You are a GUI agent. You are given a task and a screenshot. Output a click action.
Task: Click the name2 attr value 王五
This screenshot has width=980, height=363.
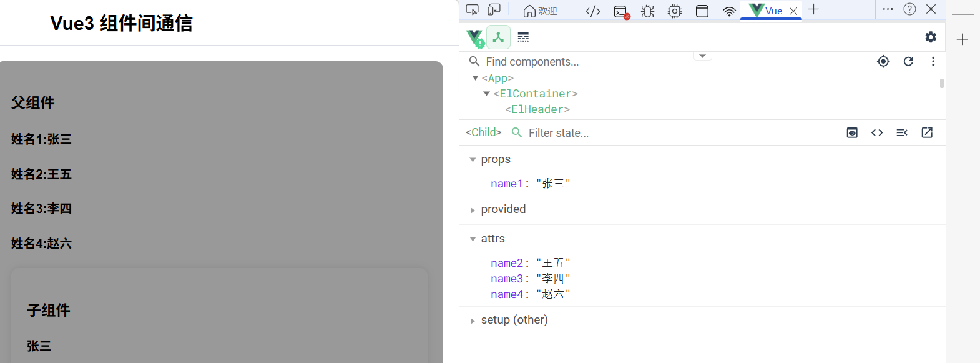tap(553, 263)
